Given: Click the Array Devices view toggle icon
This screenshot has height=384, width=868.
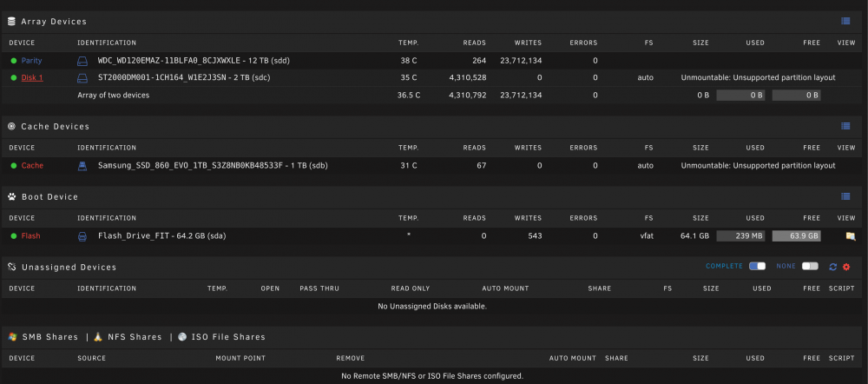Looking at the screenshot, I should pyautogui.click(x=845, y=21).
